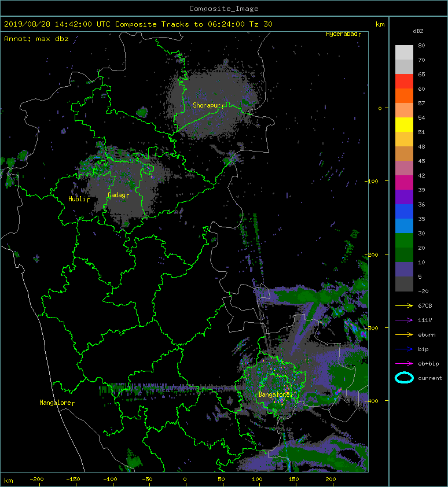The image size is (448, 487).
Task: Click the eb+bip legend label
Action: tap(428, 364)
